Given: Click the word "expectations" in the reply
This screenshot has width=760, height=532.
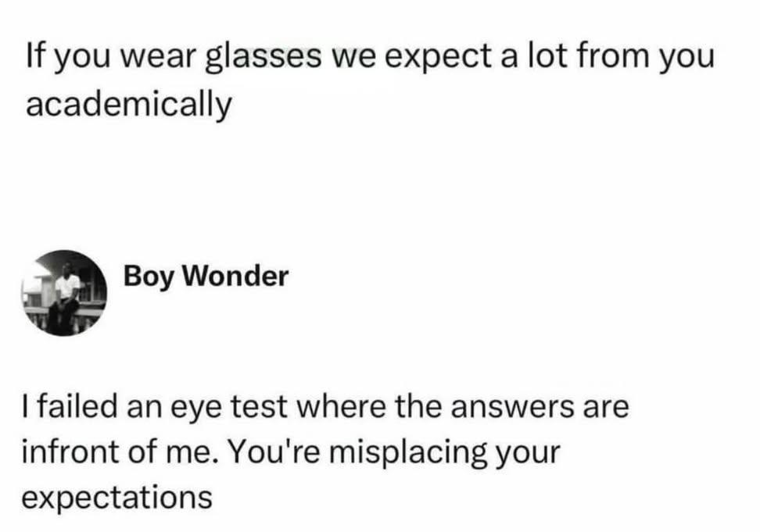Looking at the screenshot, I should click(x=117, y=498).
